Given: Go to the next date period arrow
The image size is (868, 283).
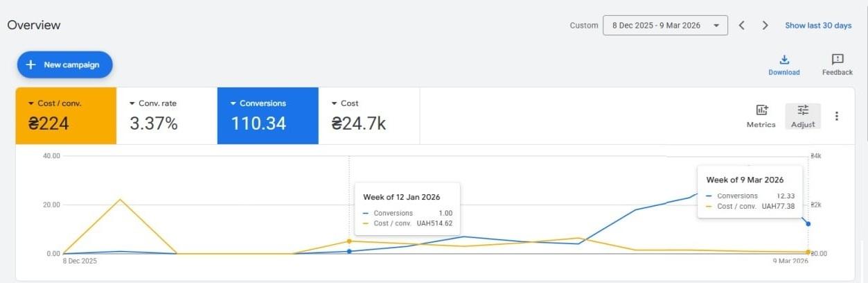Looking at the screenshot, I should point(765,25).
